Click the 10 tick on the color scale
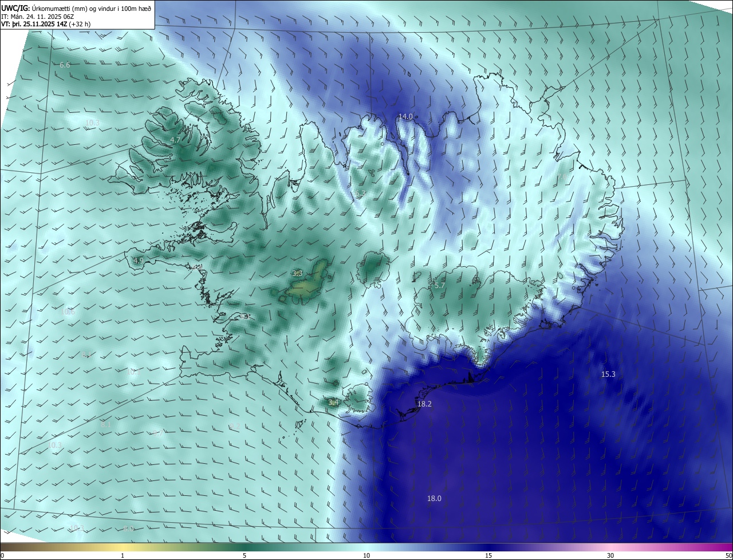The image size is (733, 560). (366, 555)
